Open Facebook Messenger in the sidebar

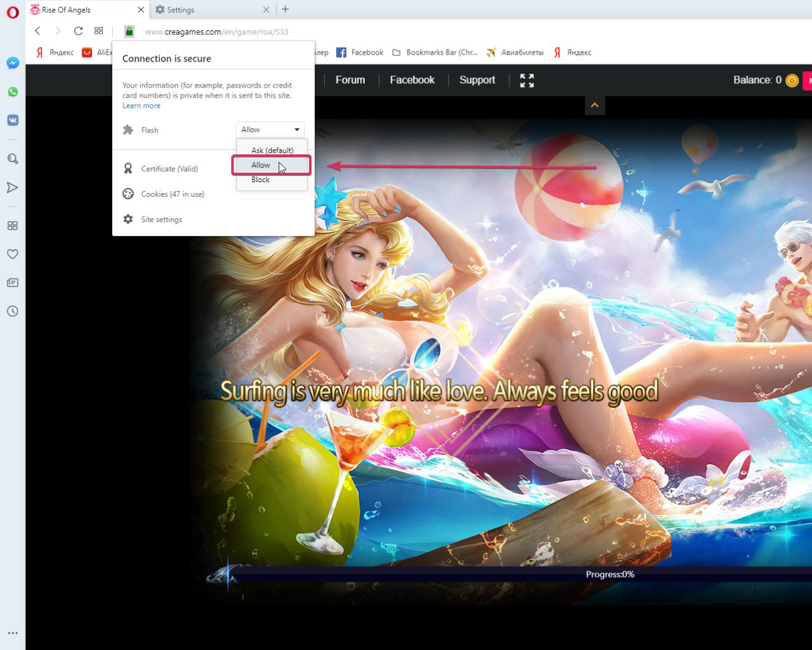coord(13,63)
